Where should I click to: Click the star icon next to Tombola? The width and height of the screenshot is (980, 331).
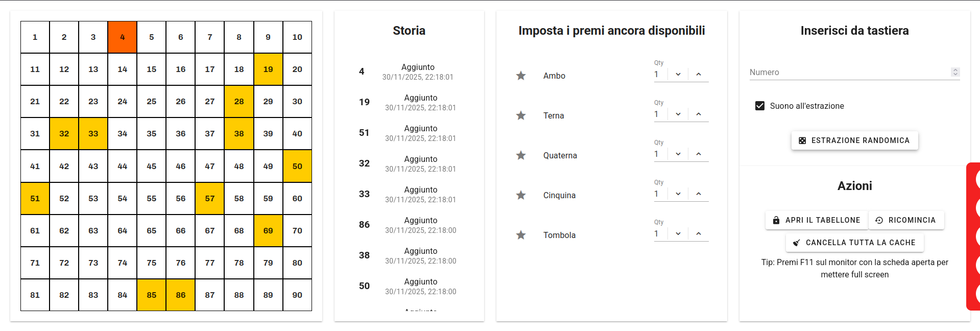pyautogui.click(x=521, y=235)
